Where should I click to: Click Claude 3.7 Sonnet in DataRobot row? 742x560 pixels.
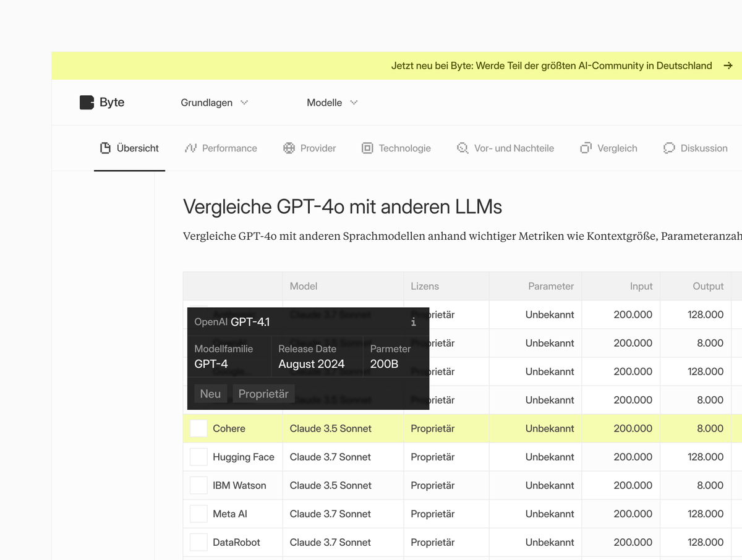coord(330,542)
